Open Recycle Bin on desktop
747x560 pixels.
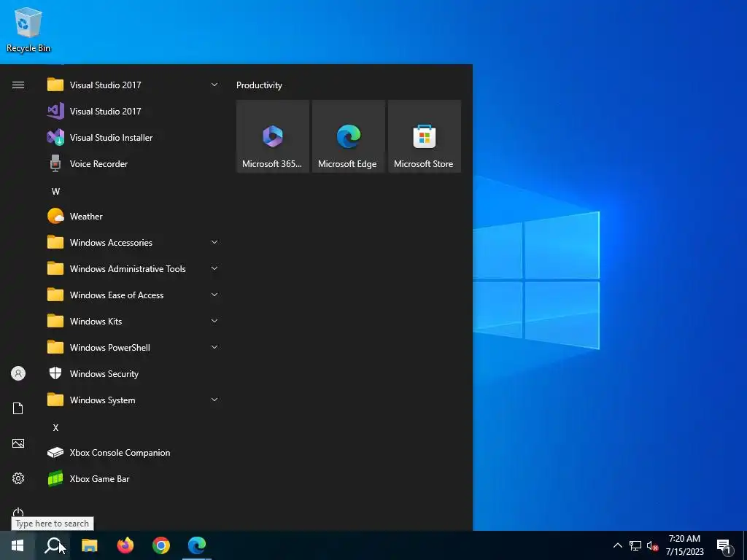pos(28,30)
